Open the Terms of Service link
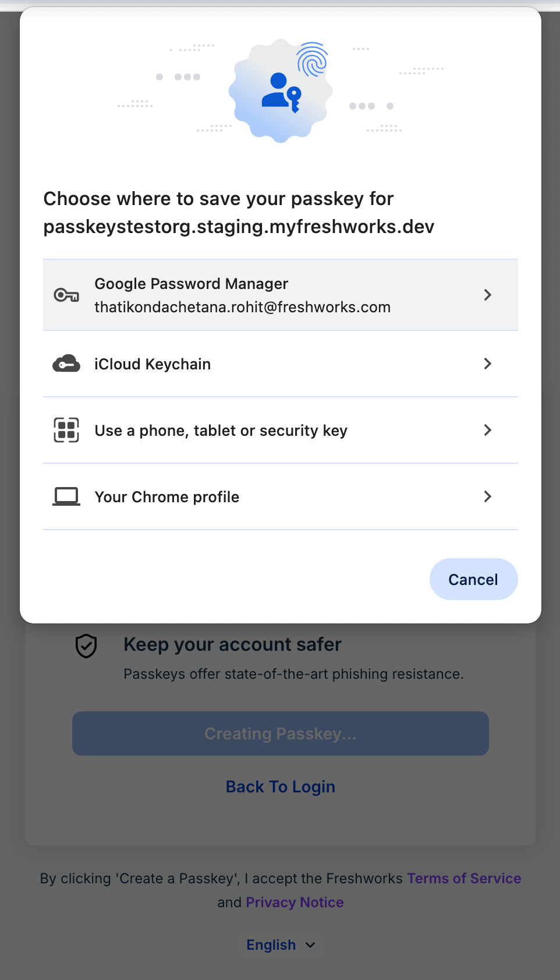 pyautogui.click(x=464, y=879)
